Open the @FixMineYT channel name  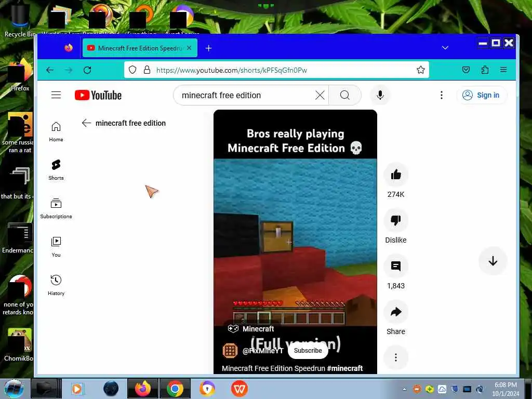(262, 351)
